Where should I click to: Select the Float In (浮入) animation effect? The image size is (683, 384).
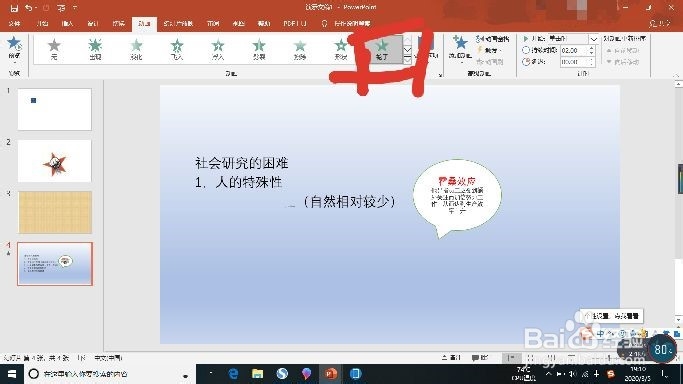click(218, 49)
